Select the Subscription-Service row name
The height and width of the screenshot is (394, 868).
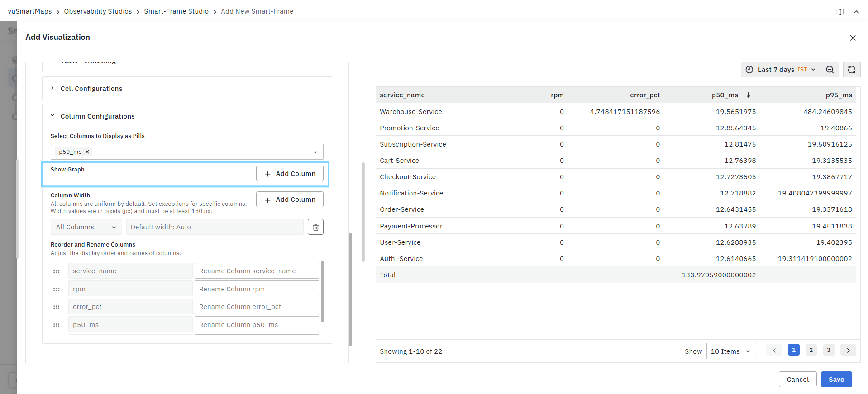tap(413, 144)
